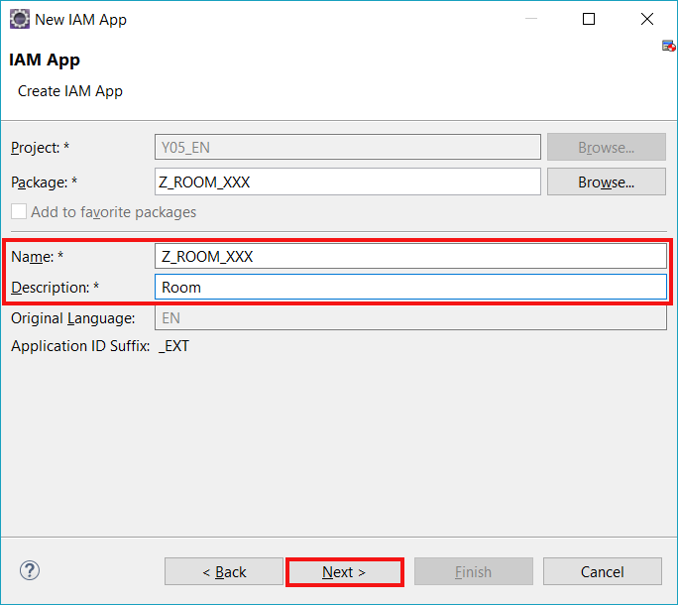The height and width of the screenshot is (605, 678).
Task: Close the New IAM App dialog
Action: point(647,19)
